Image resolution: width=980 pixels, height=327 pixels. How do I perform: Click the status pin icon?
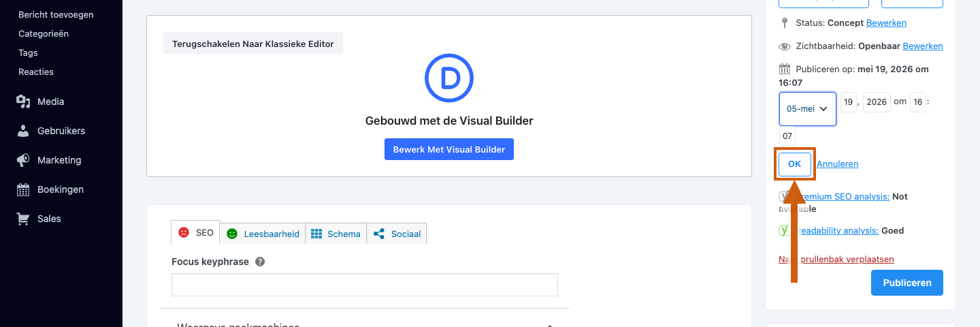(x=785, y=22)
